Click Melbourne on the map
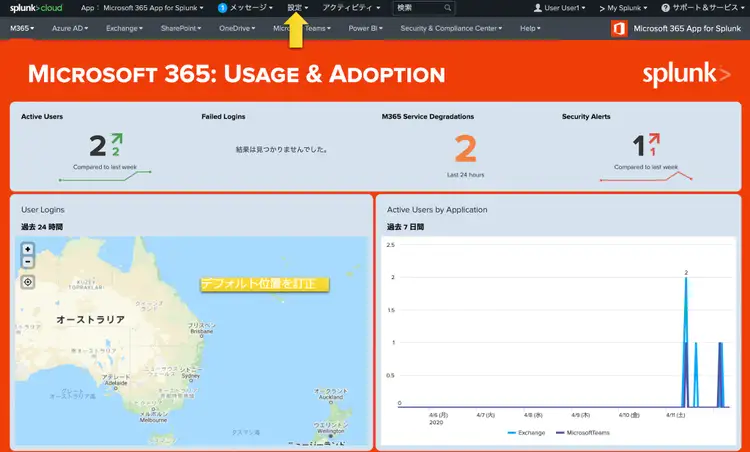Viewport: 750px width, 452px height. pyautogui.click(x=154, y=417)
